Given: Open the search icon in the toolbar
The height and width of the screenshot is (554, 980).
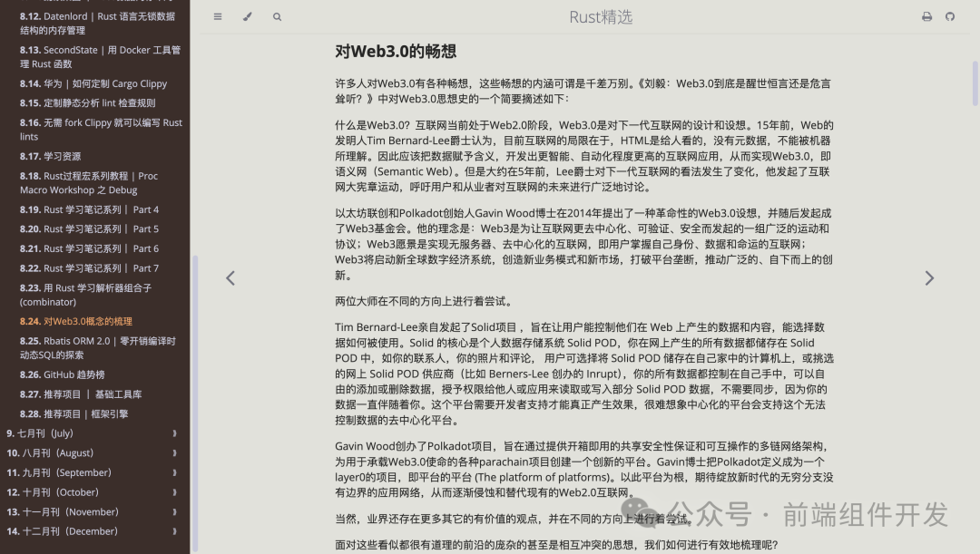Looking at the screenshot, I should (x=278, y=16).
